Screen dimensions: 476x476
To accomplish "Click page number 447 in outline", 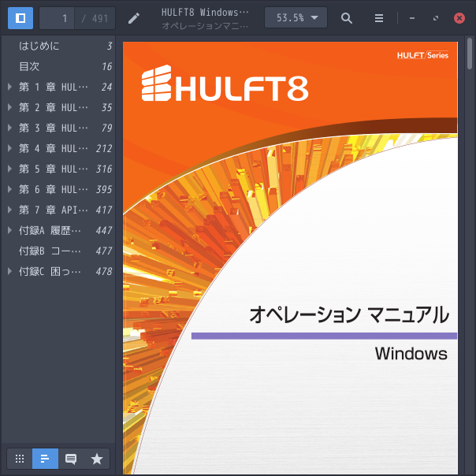I will tap(104, 230).
